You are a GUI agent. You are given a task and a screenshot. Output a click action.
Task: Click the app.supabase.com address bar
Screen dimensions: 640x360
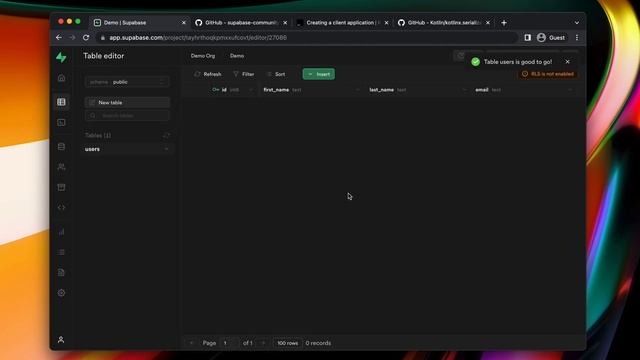308,38
